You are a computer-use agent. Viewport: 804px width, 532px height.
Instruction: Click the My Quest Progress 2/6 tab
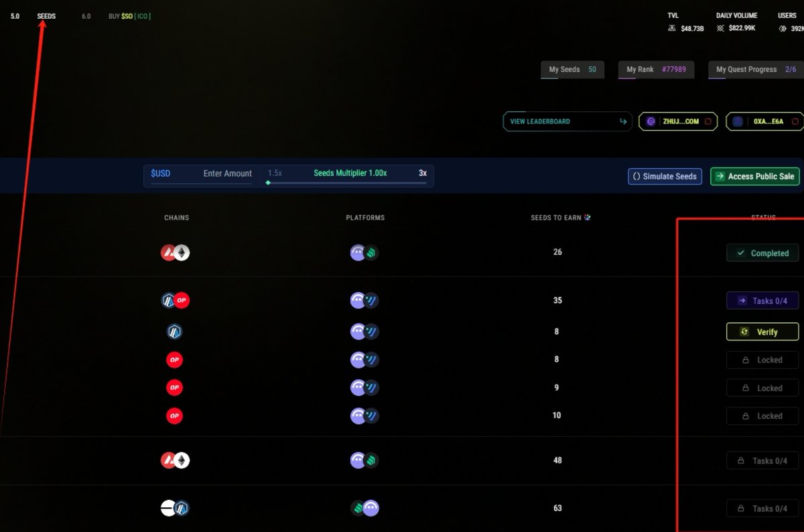tap(756, 70)
